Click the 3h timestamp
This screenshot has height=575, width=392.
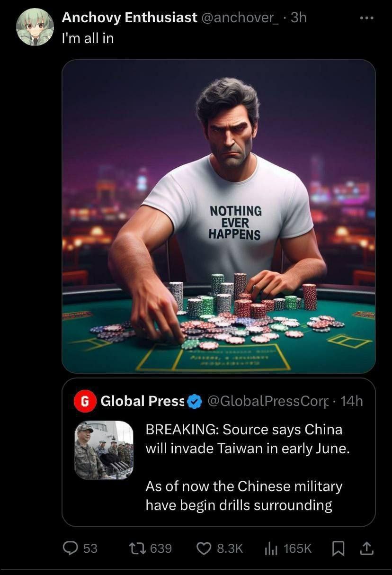[x=298, y=18]
